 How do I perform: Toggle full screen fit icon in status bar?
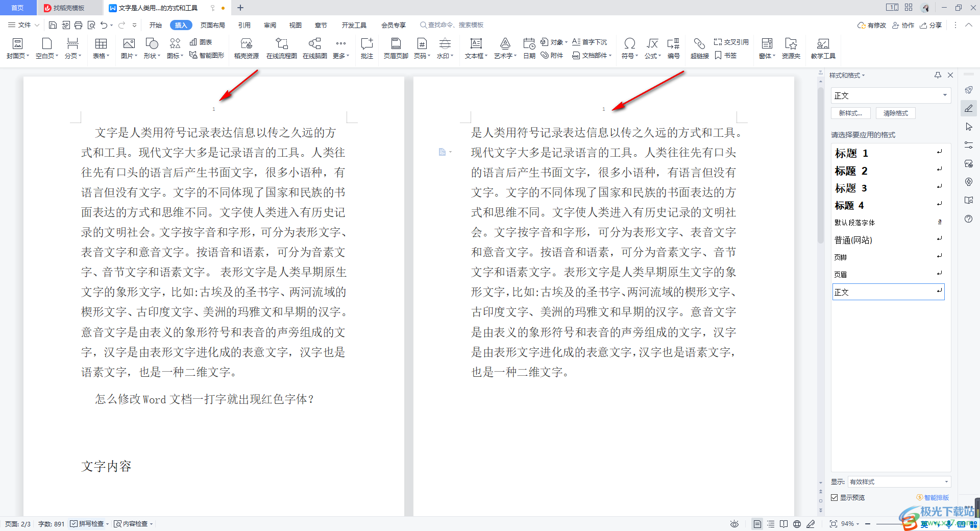click(x=834, y=524)
